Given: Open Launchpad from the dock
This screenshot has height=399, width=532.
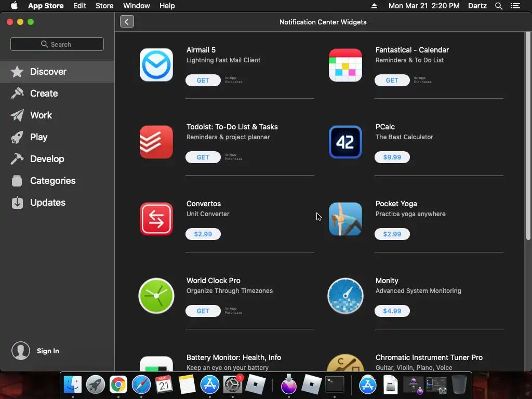Looking at the screenshot, I should tap(96, 385).
